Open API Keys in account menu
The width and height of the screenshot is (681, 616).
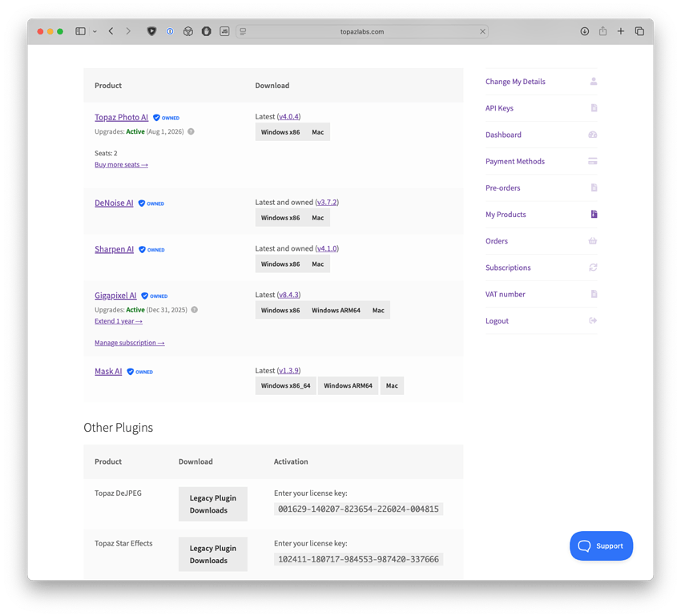tap(541, 108)
